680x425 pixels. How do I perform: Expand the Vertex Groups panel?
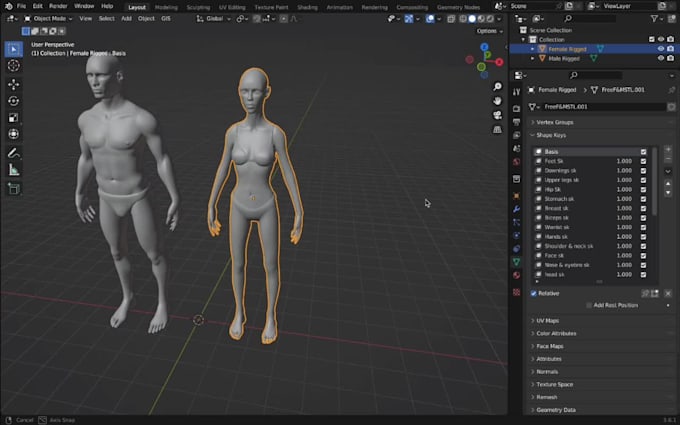(555, 122)
